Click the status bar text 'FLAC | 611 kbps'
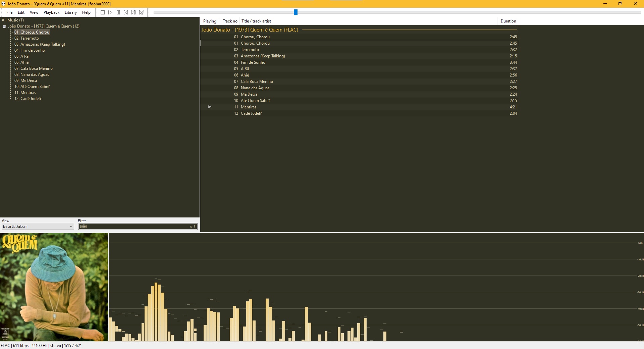Image resolution: width=644 pixels, height=349 pixels. (x=15, y=346)
